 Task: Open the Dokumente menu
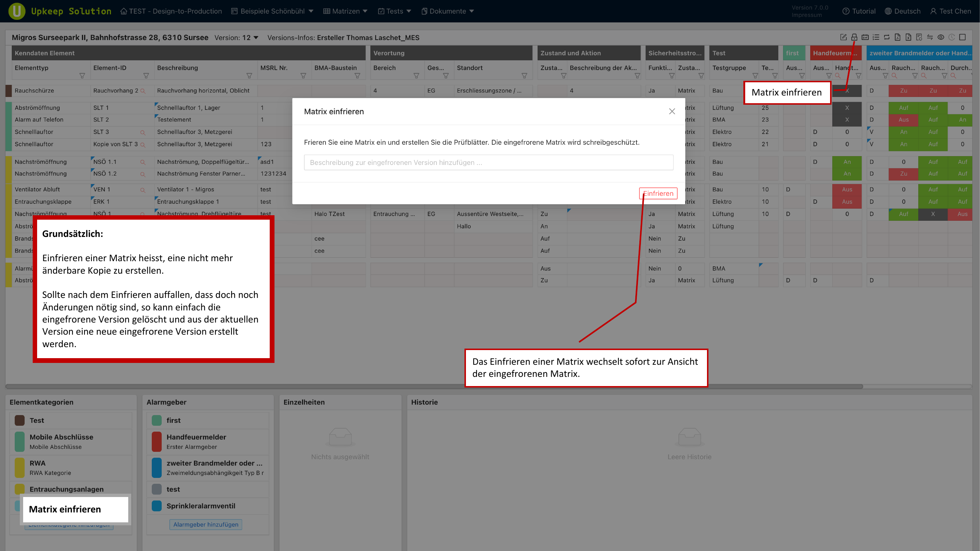pyautogui.click(x=448, y=11)
